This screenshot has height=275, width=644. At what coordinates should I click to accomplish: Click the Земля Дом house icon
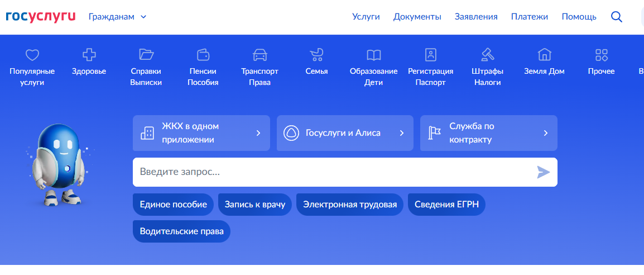click(545, 55)
